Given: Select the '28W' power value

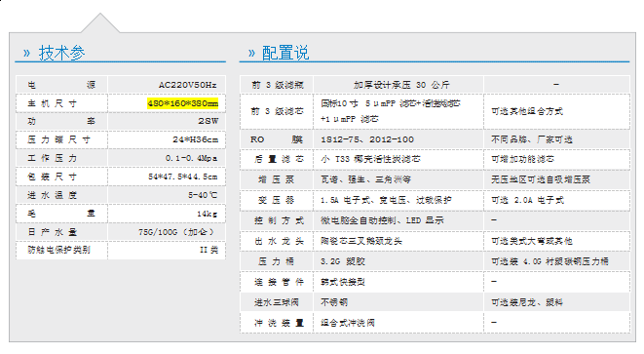Looking at the screenshot, I should 208,121.
